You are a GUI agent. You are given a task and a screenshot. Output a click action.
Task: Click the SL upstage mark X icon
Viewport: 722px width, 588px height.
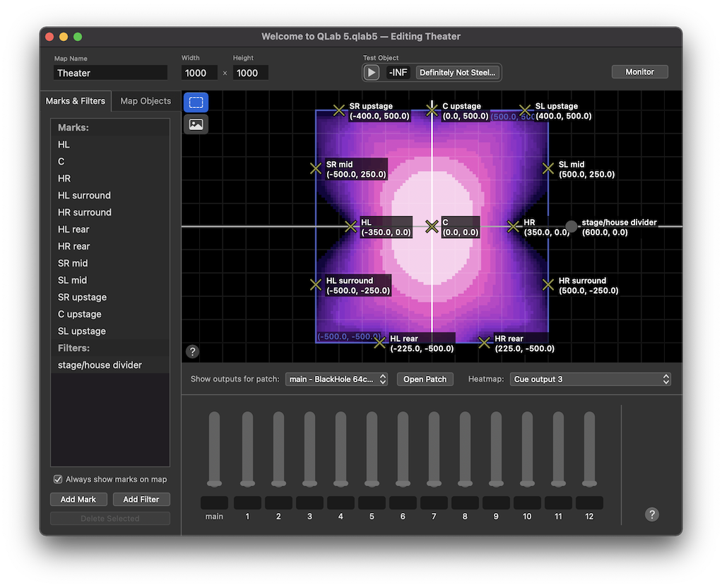525,110
